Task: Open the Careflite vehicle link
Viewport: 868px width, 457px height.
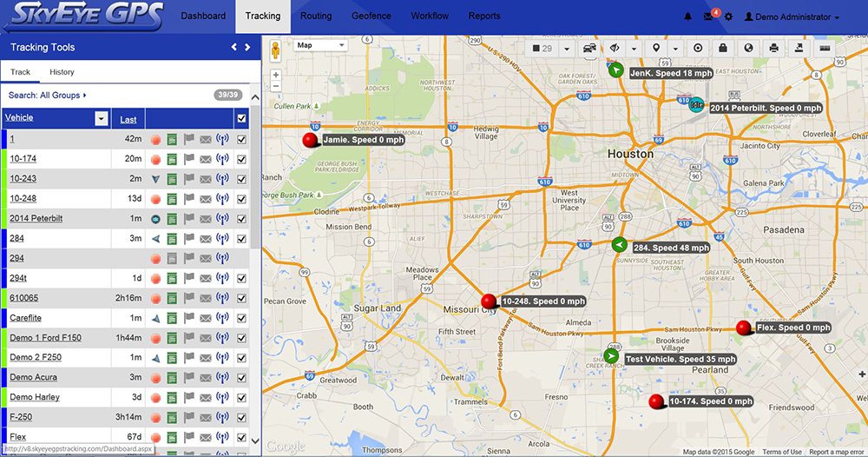Action: [25, 318]
